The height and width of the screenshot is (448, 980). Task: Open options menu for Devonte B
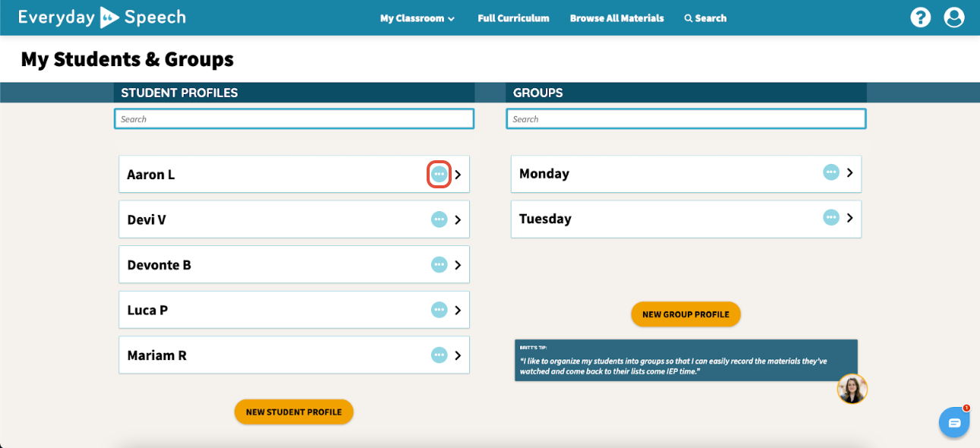point(439,264)
